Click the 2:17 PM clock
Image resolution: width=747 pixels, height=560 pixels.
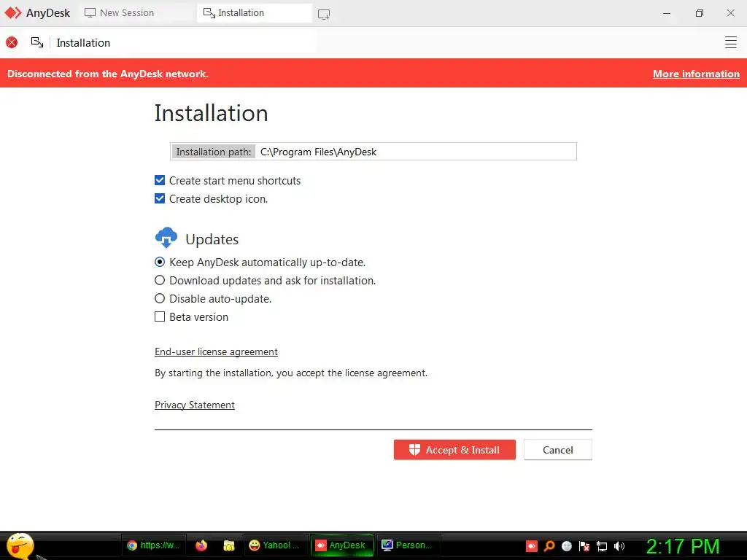click(x=683, y=546)
